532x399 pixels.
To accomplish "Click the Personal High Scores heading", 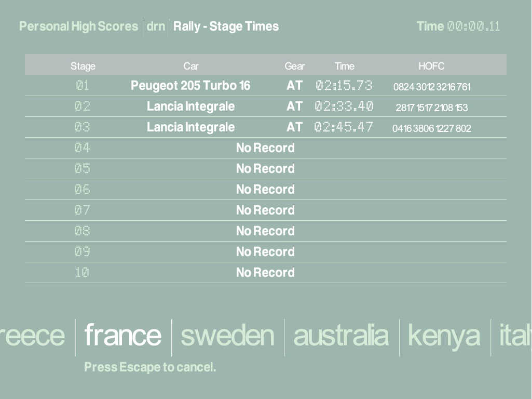I will 79,26.
